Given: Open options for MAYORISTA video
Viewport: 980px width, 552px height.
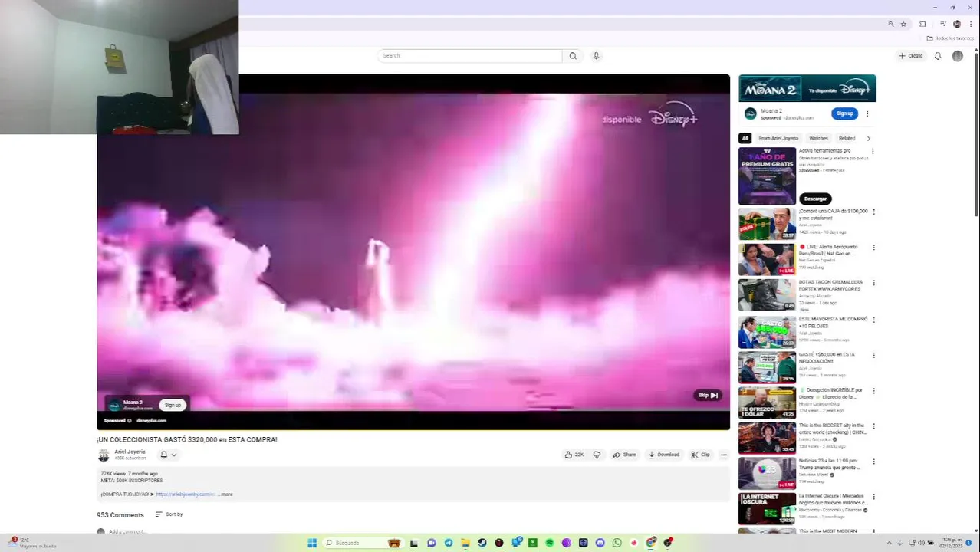Looking at the screenshot, I should (873, 320).
